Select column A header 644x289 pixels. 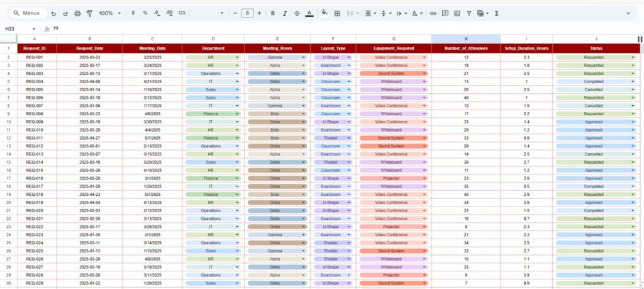pyautogui.click(x=35, y=38)
